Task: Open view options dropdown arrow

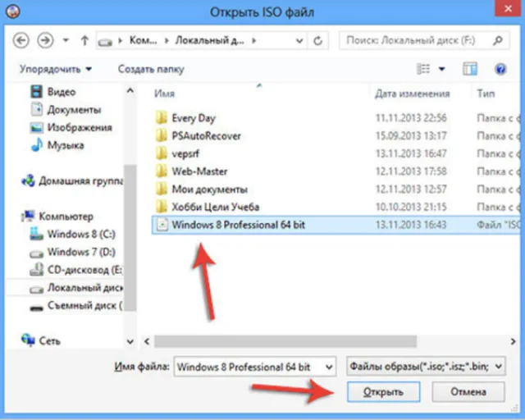Action: pos(442,69)
